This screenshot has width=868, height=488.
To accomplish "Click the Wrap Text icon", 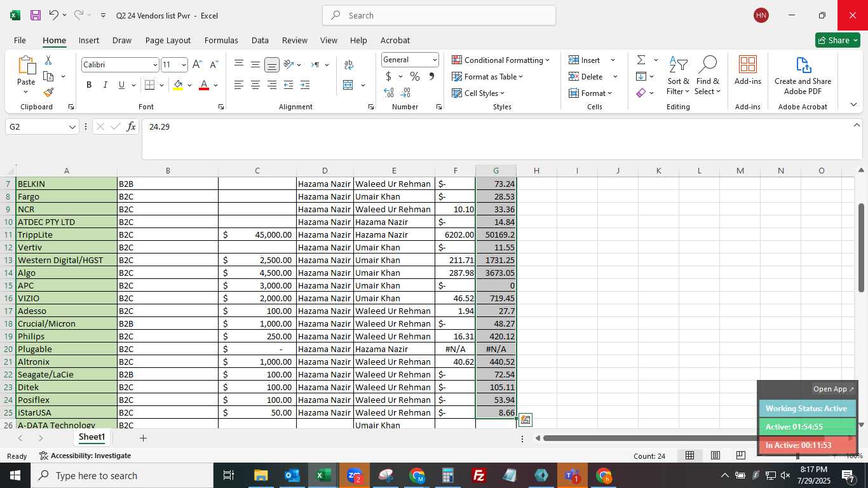I will [x=348, y=65].
